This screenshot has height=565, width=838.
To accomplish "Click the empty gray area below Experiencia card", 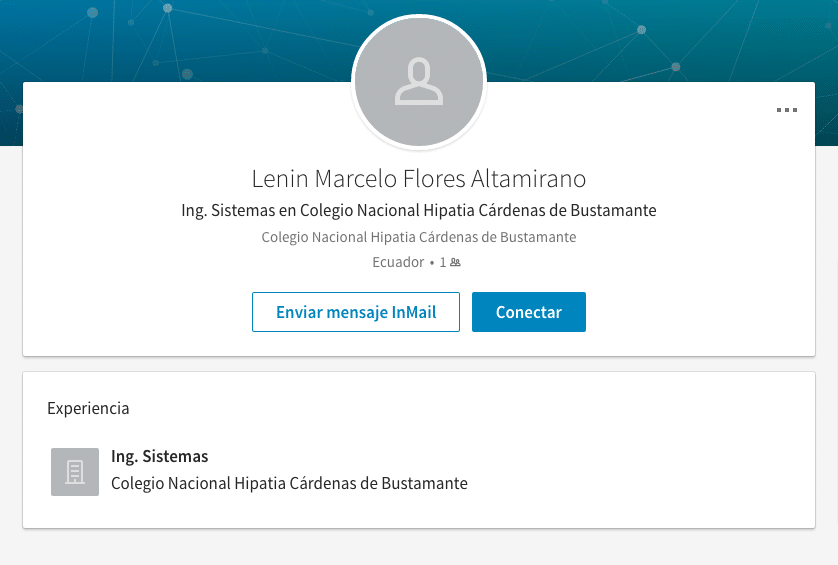I will pos(419,548).
